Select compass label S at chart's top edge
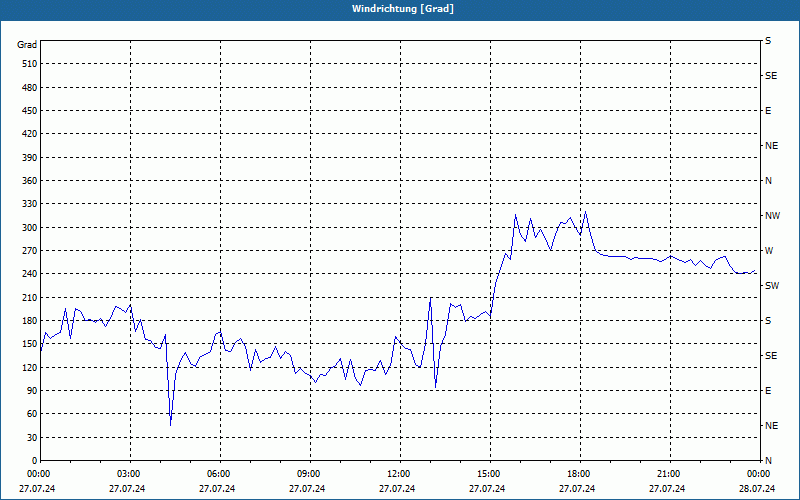This screenshot has height=500, width=800. [x=768, y=41]
